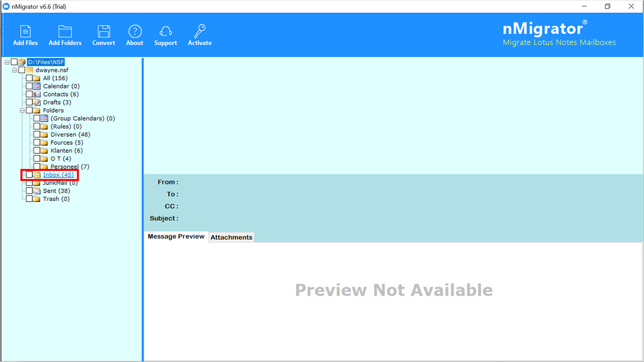Select the (Rules) (0) folder
Image resolution: width=644 pixels, height=362 pixels.
point(66,126)
